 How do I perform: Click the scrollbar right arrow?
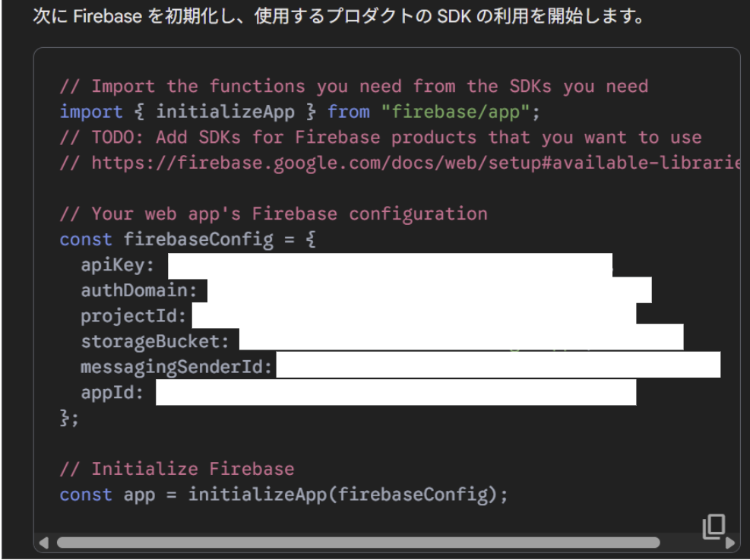[x=730, y=543]
